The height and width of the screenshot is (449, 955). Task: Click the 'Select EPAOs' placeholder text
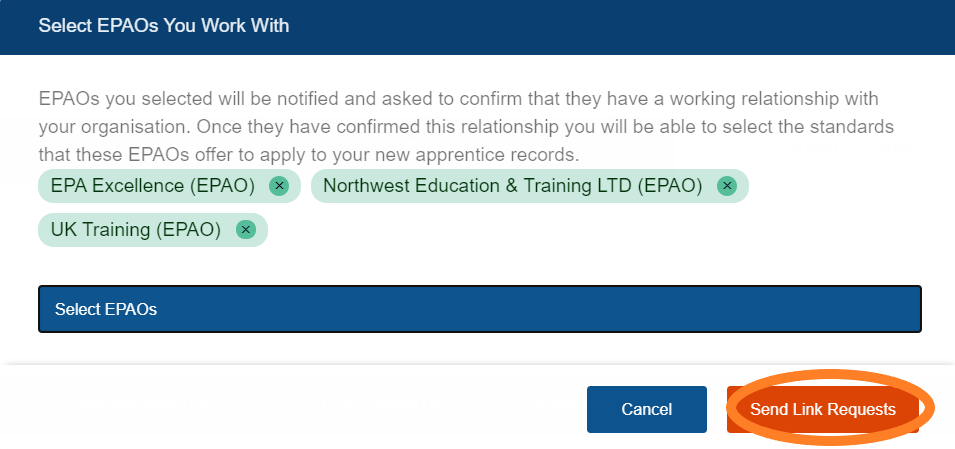point(106,310)
